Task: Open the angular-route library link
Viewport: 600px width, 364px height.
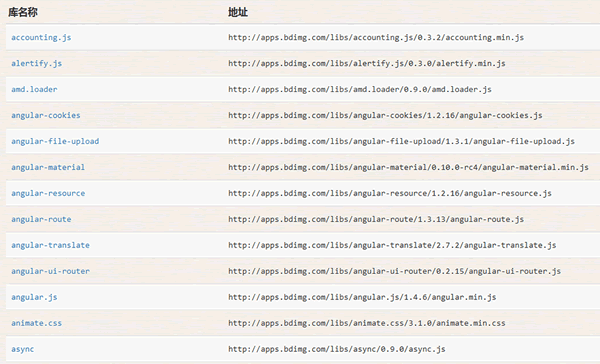Action: click(41, 219)
